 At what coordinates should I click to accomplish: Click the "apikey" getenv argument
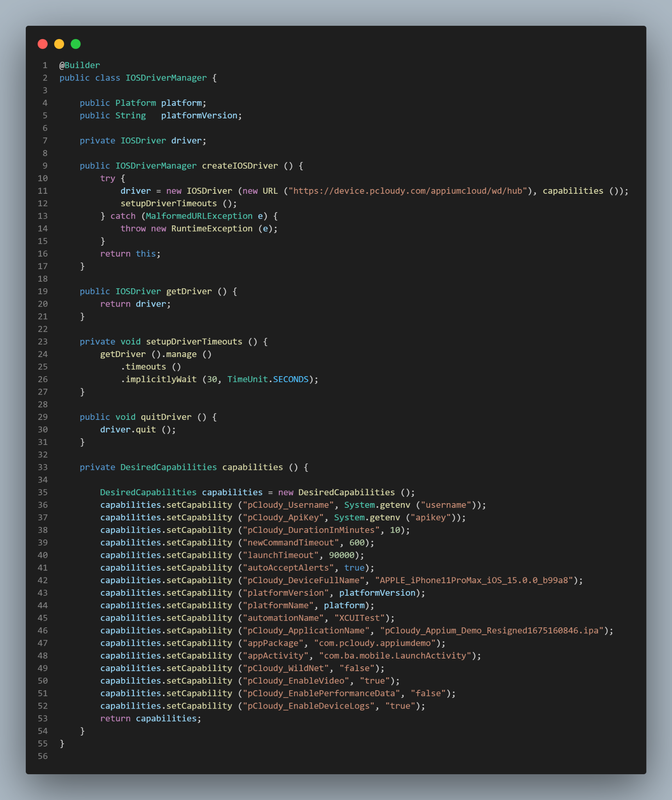click(x=431, y=518)
